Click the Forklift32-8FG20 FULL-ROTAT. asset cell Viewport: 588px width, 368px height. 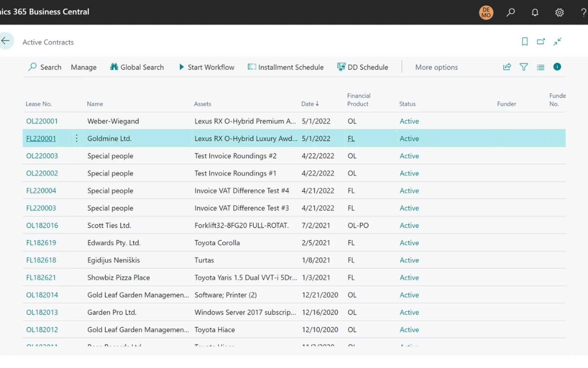point(241,225)
